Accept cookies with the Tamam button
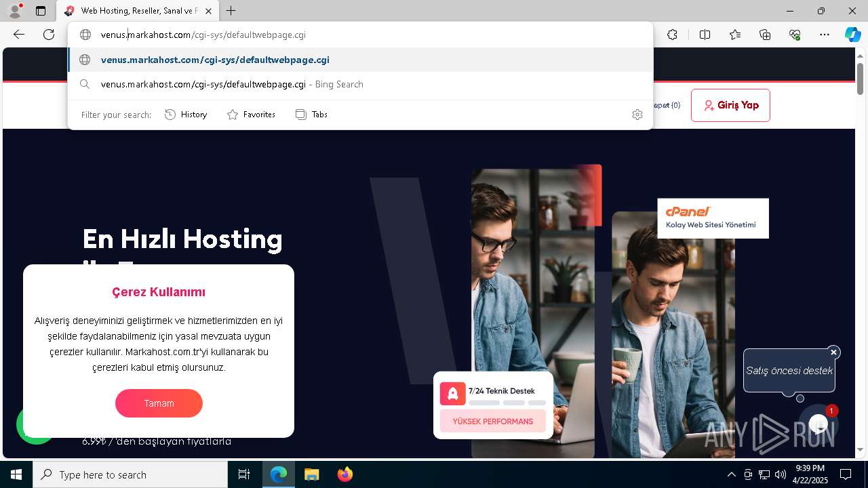This screenshot has height=488, width=868. coord(159,403)
